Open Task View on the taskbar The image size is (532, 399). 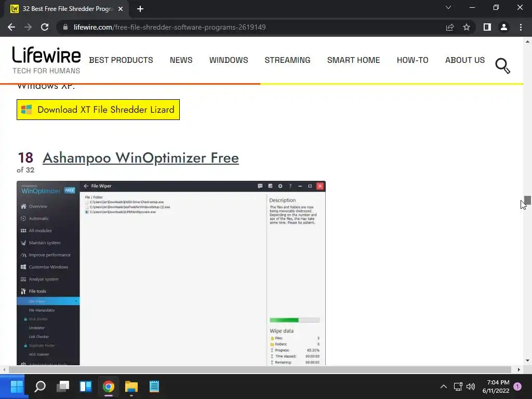click(63, 387)
